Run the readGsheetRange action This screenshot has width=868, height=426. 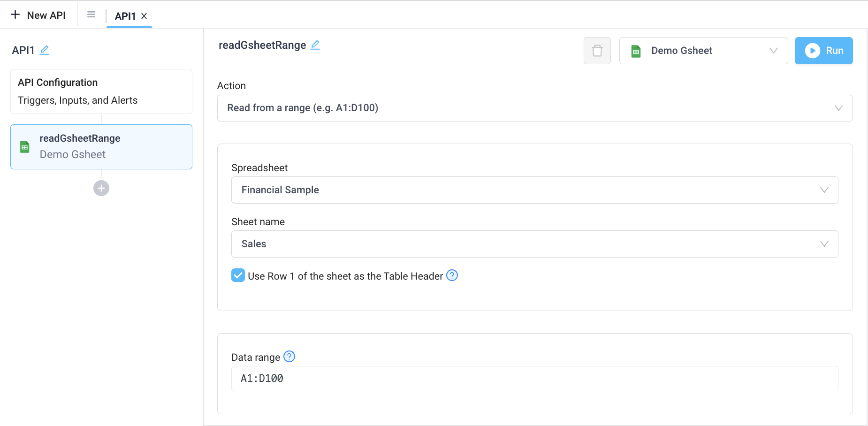click(x=823, y=51)
